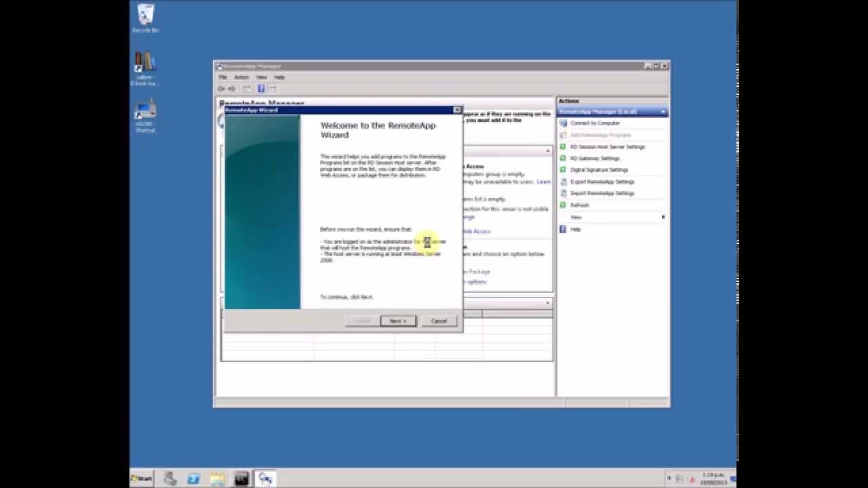Image resolution: width=868 pixels, height=488 pixels.
Task: Click the Learn link in overview
Action: point(544,182)
